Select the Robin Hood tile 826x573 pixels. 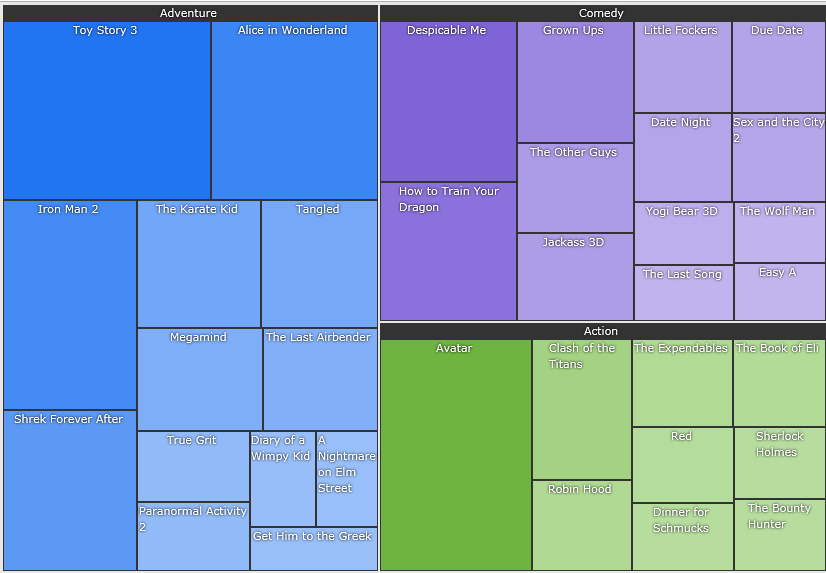point(582,526)
